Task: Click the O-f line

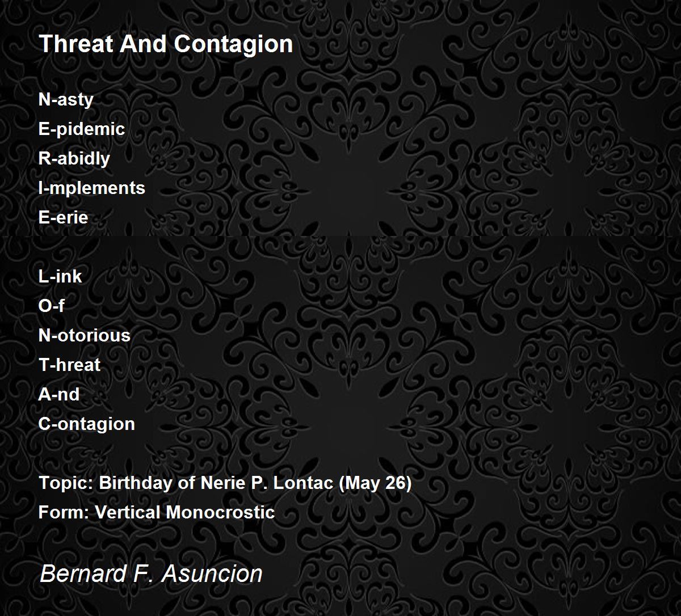Action: (51, 306)
